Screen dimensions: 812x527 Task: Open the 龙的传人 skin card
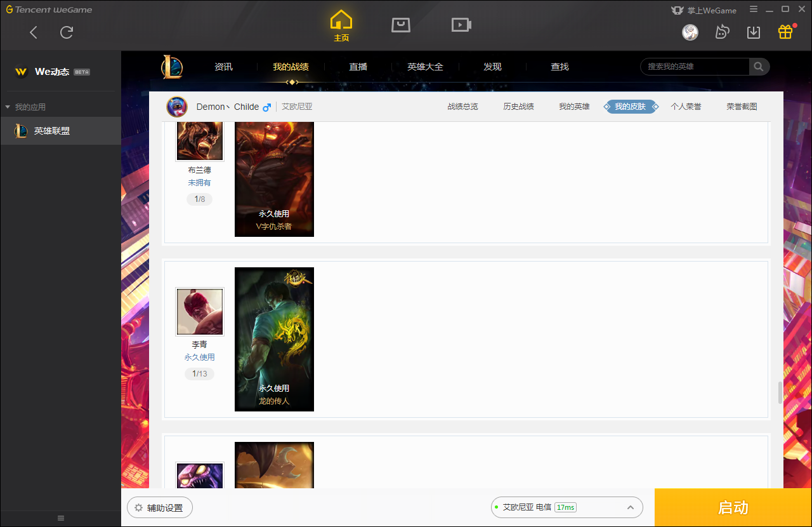(274, 339)
